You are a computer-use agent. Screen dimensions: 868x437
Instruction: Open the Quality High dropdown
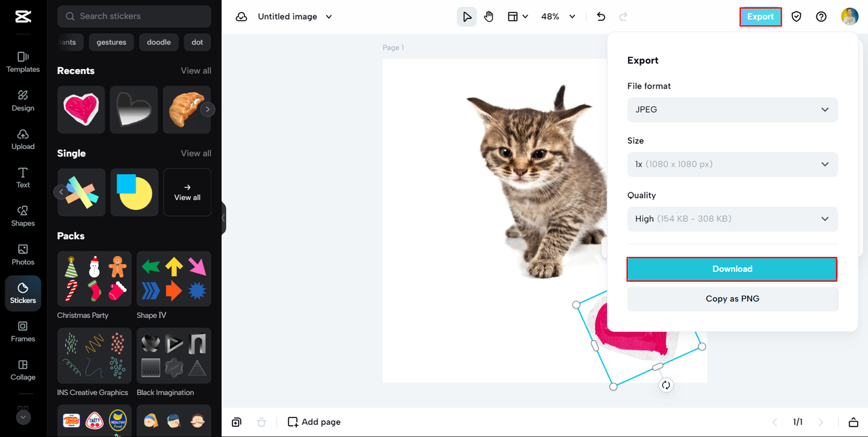pos(732,219)
